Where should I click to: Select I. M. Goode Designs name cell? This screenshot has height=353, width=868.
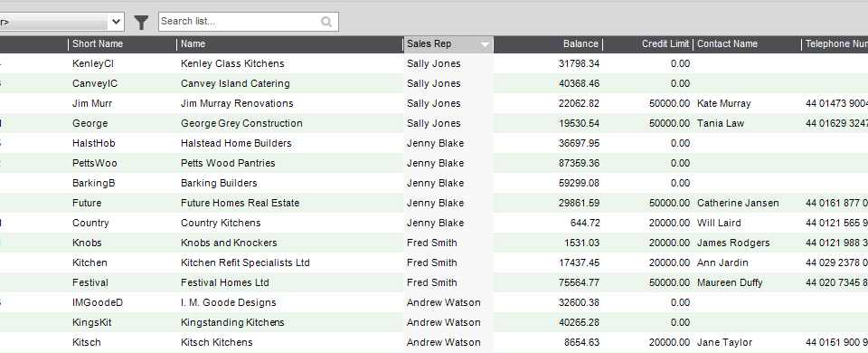click(229, 303)
